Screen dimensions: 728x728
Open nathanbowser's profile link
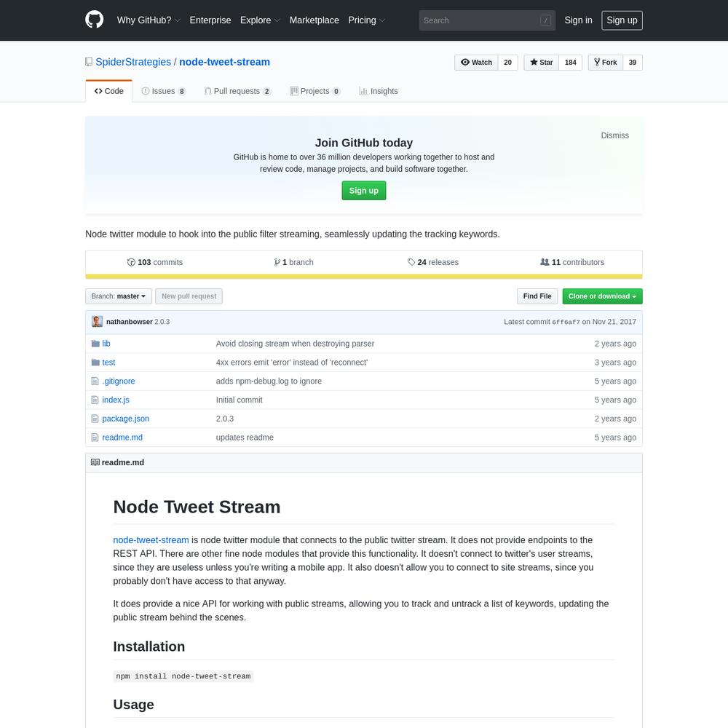[x=130, y=322]
